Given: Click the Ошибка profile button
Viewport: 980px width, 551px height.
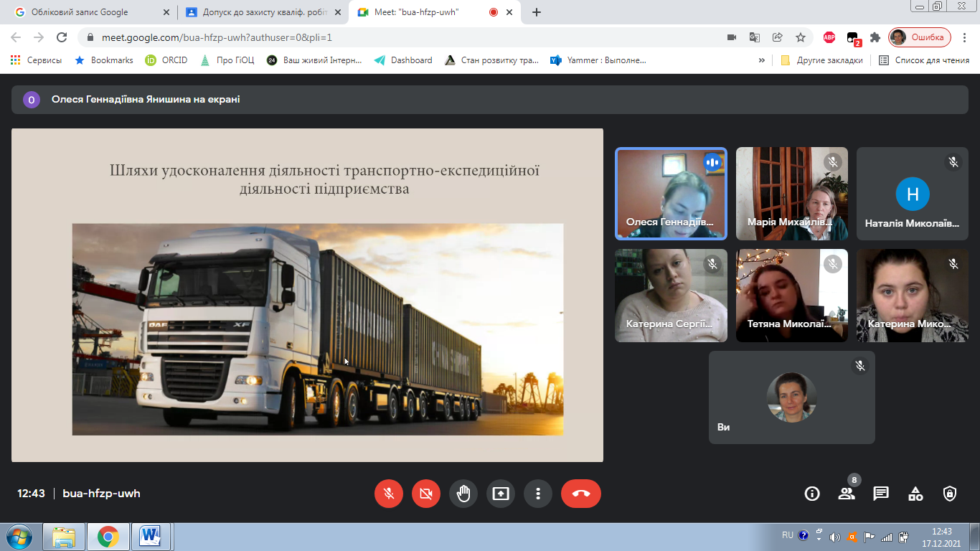Looking at the screenshot, I should coord(920,37).
